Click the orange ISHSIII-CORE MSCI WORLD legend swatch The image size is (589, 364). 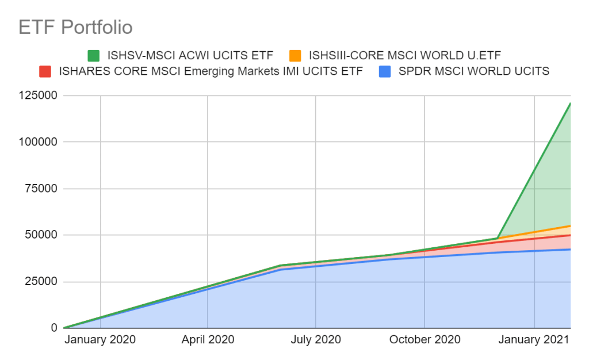coord(295,56)
